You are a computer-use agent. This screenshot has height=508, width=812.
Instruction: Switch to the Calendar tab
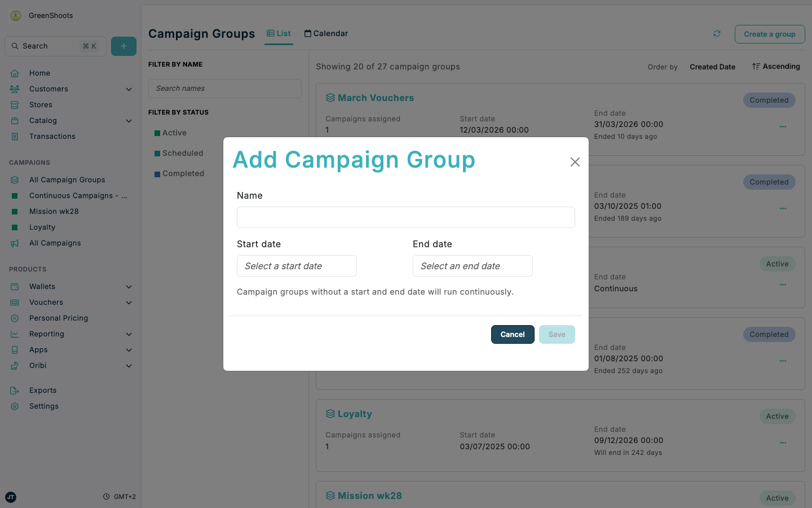click(x=326, y=33)
